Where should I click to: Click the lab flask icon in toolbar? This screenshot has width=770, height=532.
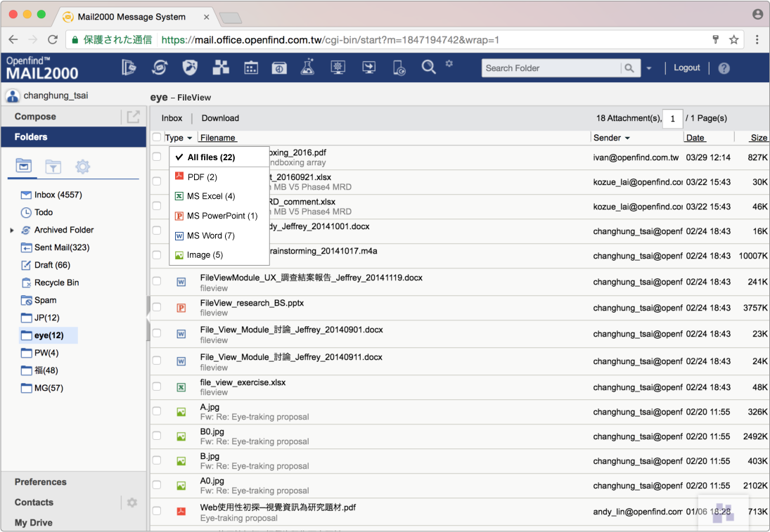point(307,67)
